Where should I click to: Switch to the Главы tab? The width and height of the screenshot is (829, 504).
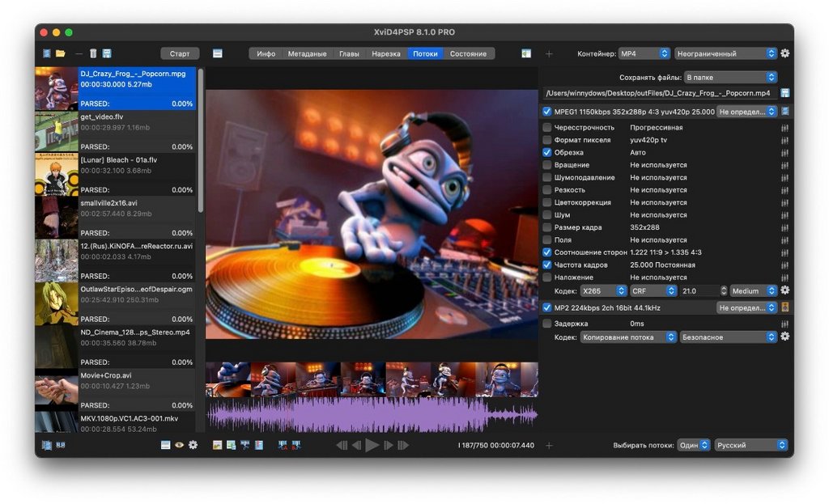point(349,53)
